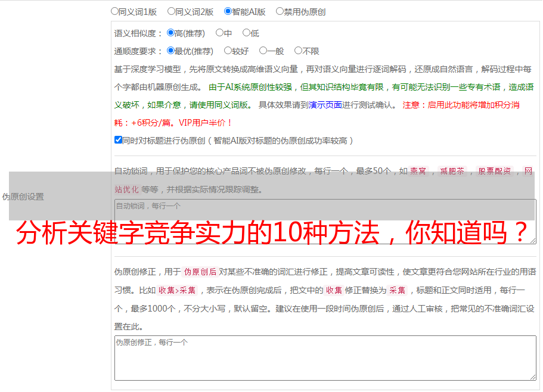Open the 演示页面 link

tap(325, 105)
